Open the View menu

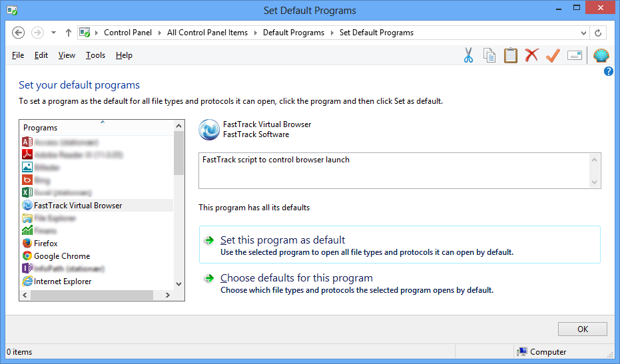click(x=67, y=55)
